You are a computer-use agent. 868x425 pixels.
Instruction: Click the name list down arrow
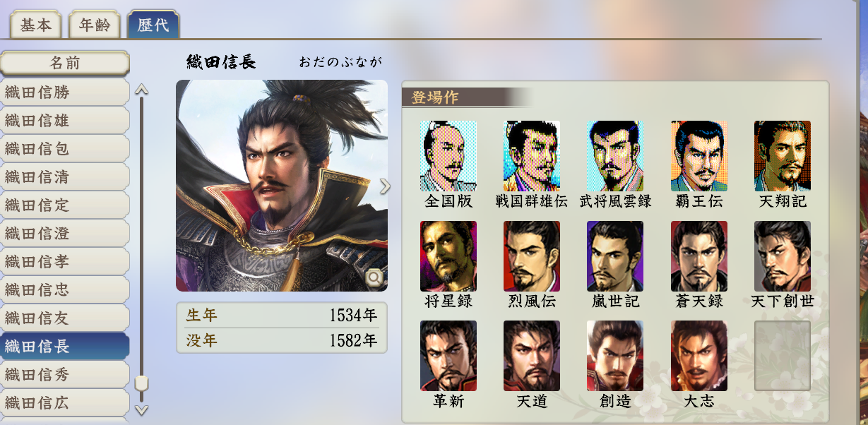(141, 409)
